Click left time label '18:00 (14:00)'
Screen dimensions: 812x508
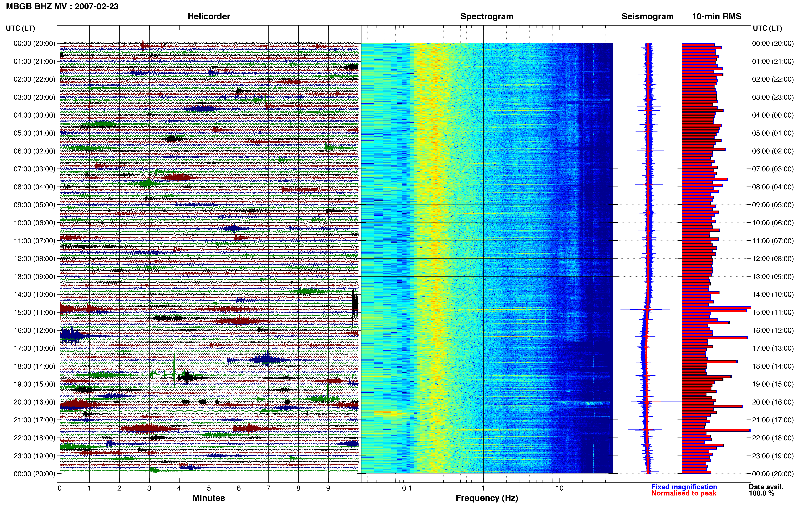34,366
